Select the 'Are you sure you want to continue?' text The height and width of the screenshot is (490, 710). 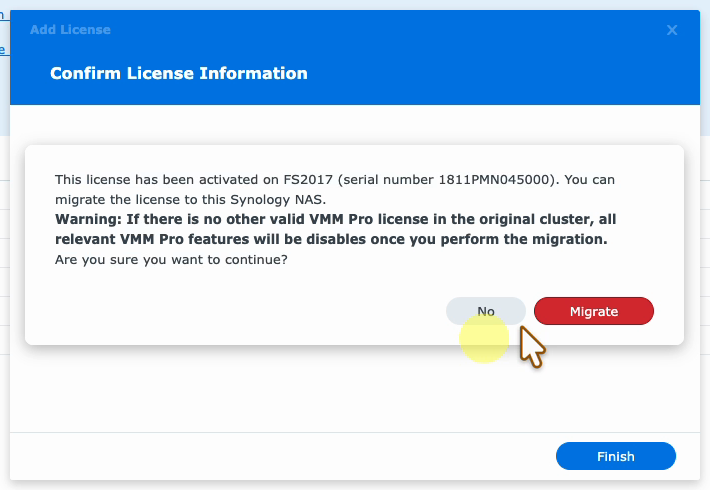[171, 259]
